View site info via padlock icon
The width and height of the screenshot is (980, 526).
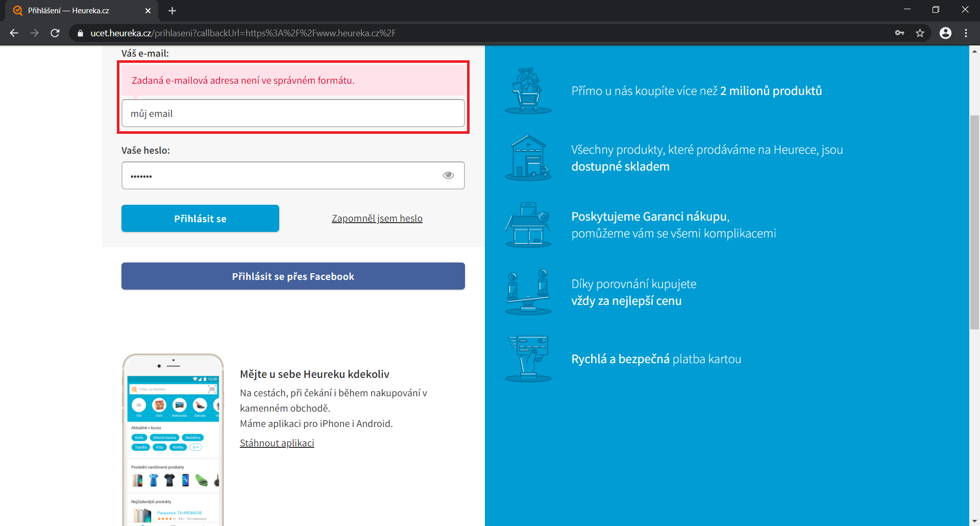[x=80, y=33]
